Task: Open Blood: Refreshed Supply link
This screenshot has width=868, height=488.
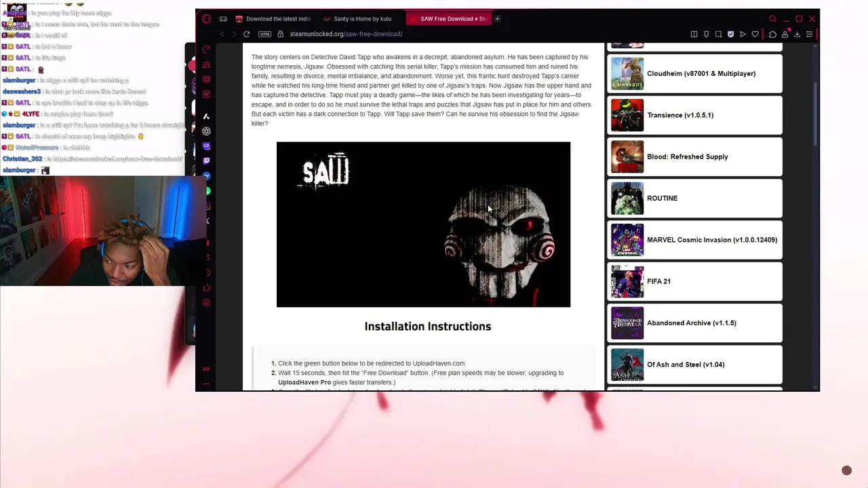Action: point(688,157)
